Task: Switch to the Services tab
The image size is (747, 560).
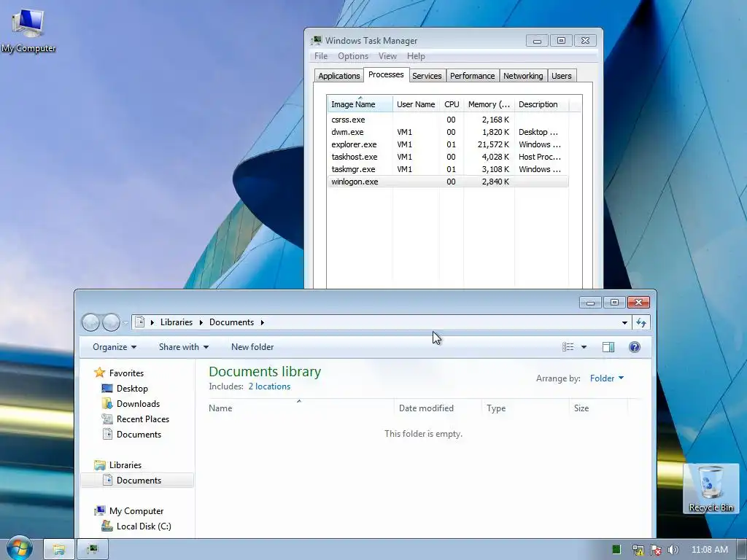Action: point(427,76)
